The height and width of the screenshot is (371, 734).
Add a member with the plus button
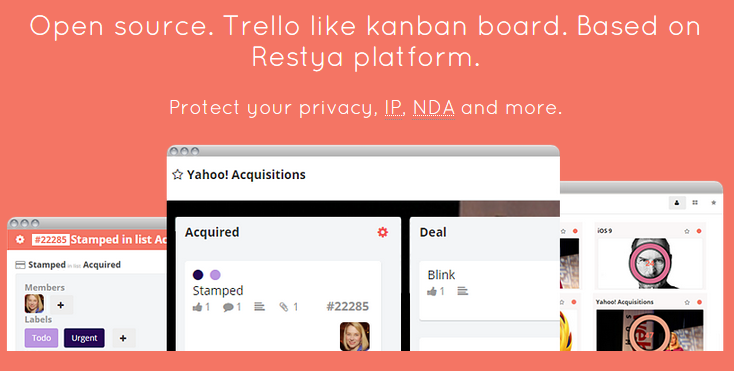[61, 305]
